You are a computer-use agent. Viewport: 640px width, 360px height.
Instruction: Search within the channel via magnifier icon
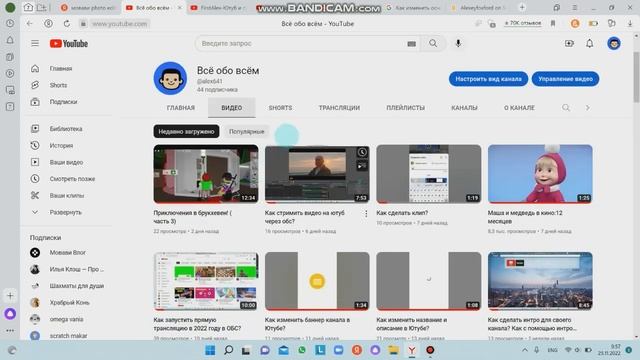point(566,108)
